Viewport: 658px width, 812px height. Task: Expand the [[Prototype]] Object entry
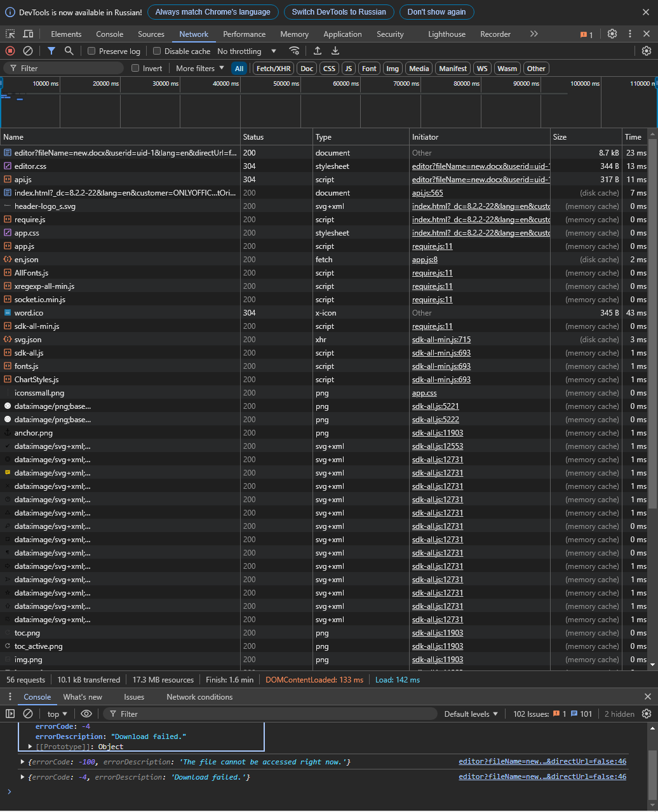click(x=30, y=747)
